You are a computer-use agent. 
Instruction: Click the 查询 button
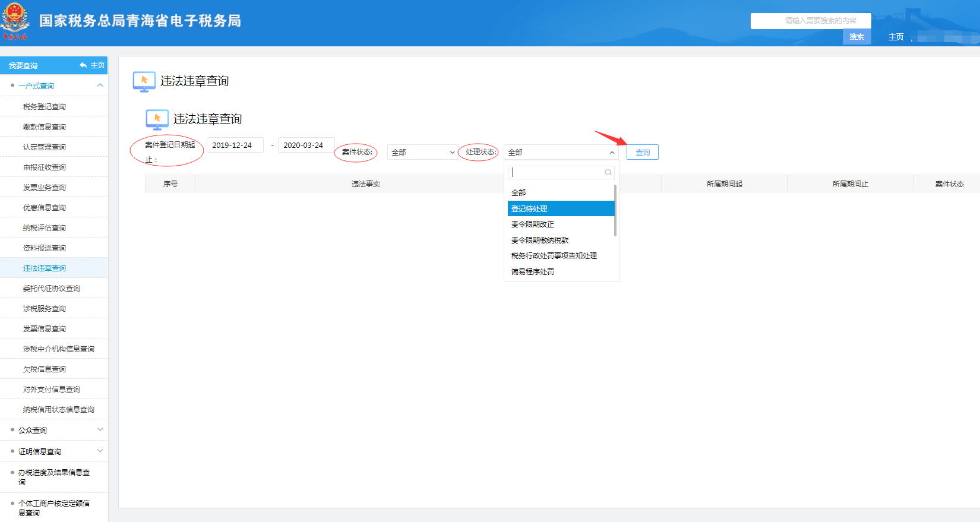pos(643,153)
